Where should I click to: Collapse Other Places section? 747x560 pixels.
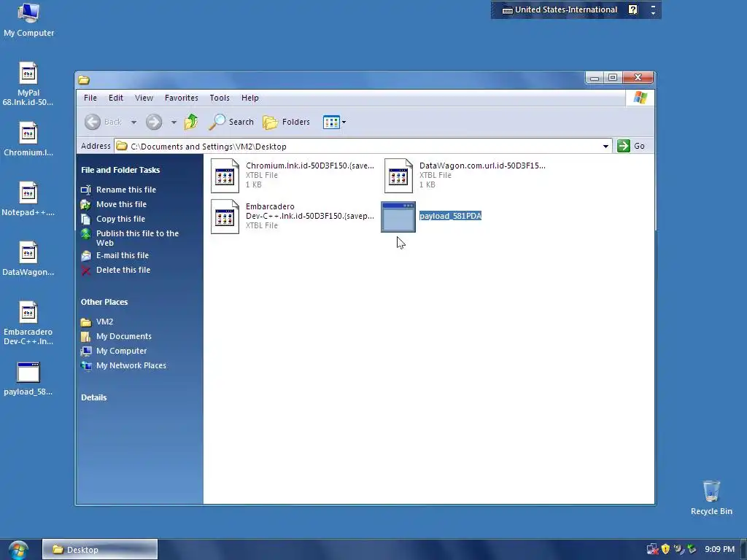[104, 302]
